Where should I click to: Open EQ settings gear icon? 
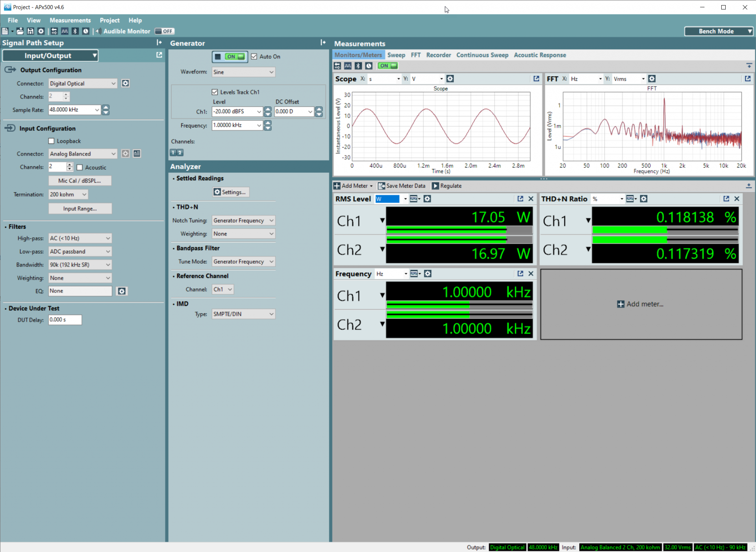(x=122, y=291)
